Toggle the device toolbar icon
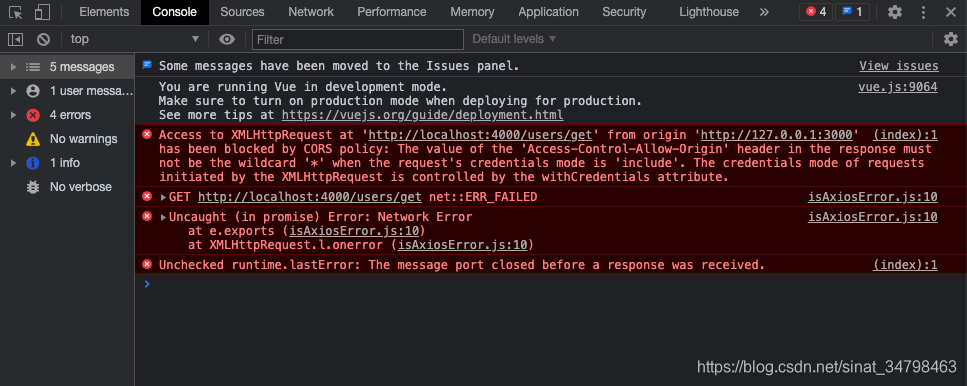The image size is (967, 386). 42,12
